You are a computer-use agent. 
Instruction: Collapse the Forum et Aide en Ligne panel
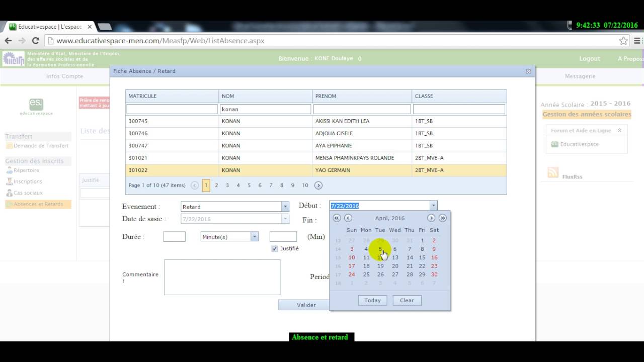coord(619,130)
